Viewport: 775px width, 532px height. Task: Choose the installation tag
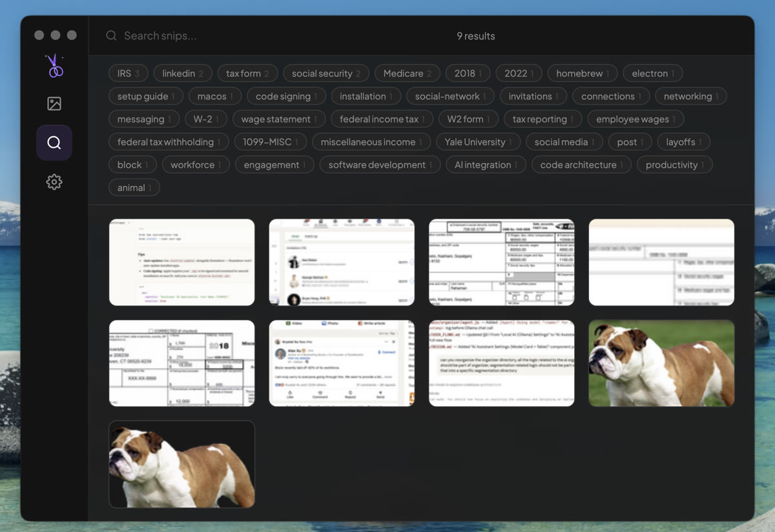(366, 96)
